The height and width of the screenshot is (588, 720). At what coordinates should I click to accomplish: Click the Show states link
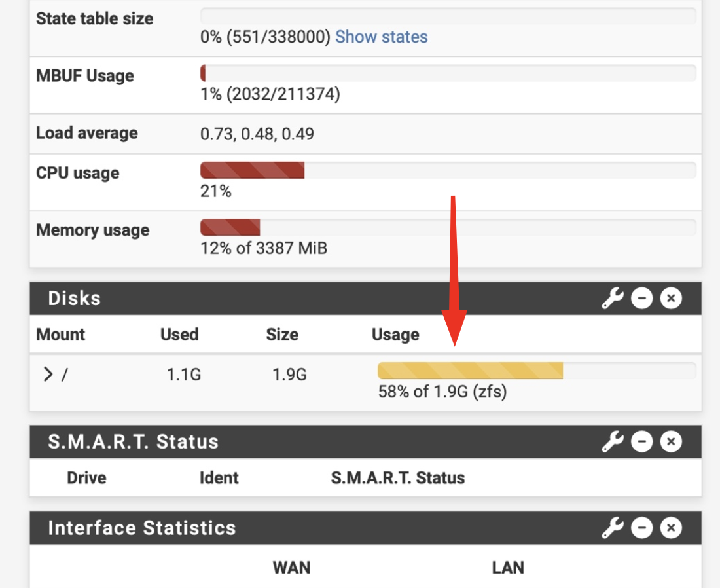[381, 37]
